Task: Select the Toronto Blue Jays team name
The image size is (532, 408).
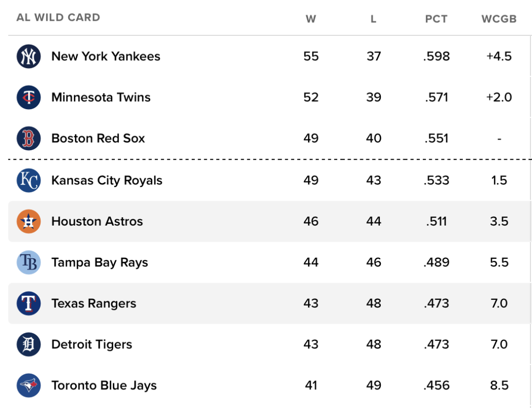Action: pos(104,386)
